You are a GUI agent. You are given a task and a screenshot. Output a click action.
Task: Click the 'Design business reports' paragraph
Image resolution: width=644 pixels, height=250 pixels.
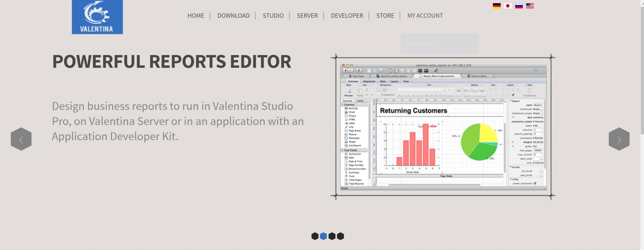(x=178, y=121)
